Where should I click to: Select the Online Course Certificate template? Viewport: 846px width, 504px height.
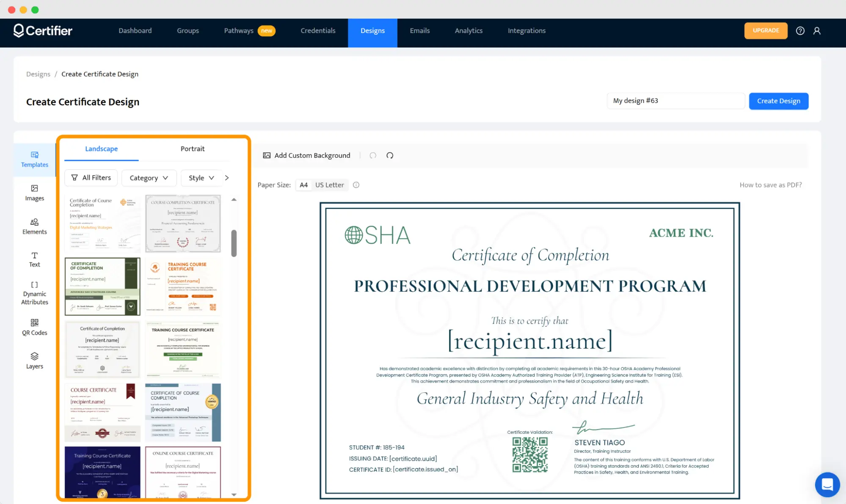pos(183,472)
